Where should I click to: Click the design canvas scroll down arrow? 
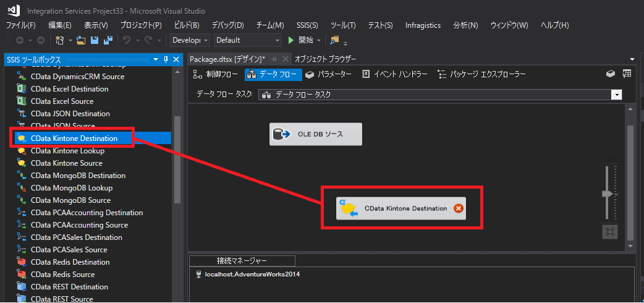tap(631, 245)
